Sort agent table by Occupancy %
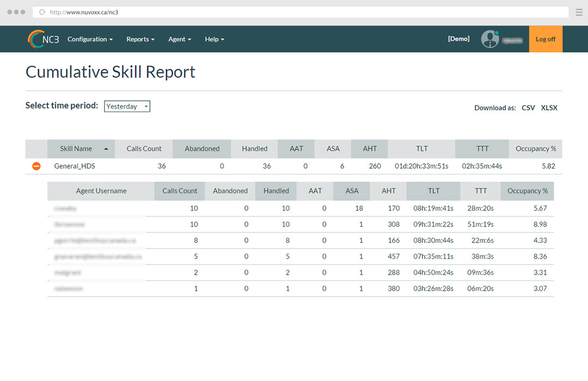This screenshot has width=588, height=381. 527,191
